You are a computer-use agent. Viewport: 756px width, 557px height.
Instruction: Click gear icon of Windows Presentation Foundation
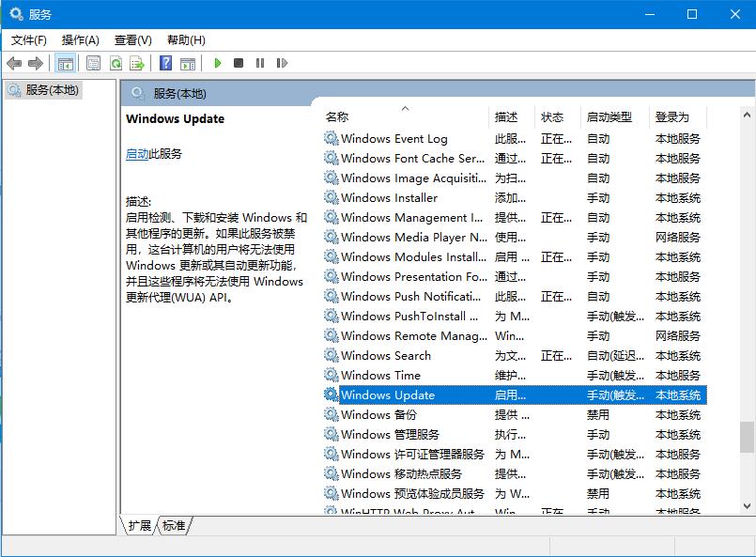click(331, 277)
